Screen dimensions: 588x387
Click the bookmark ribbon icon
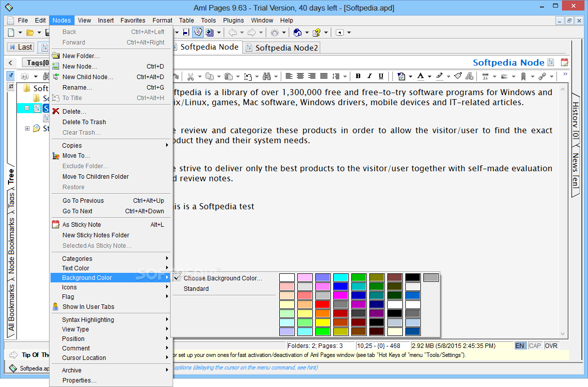tap(523, 77)
